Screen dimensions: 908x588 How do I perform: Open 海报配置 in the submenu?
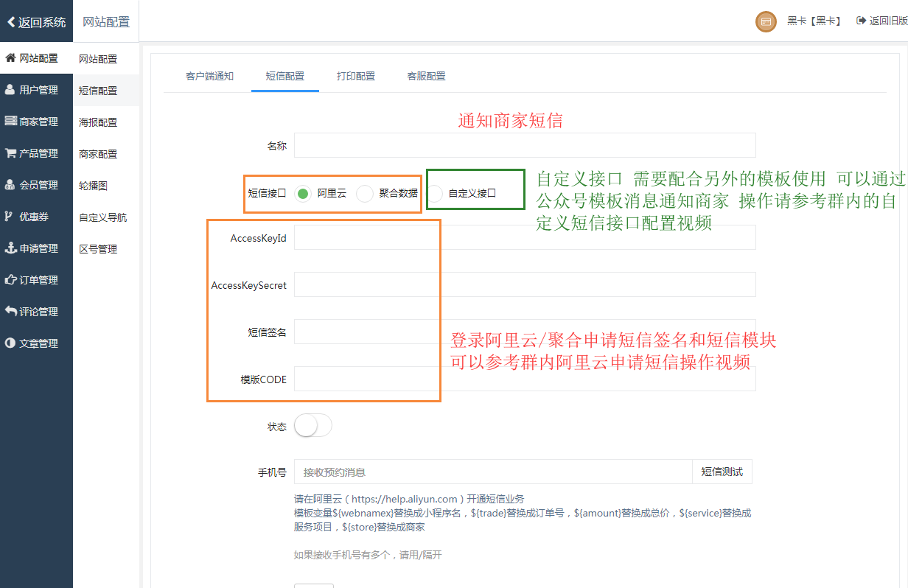[98, 122]
